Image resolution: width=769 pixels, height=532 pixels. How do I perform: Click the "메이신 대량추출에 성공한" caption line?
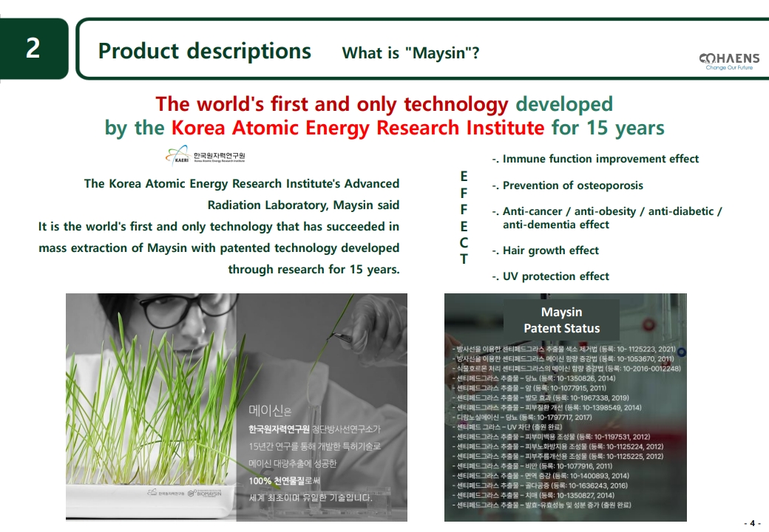[293, 463]
